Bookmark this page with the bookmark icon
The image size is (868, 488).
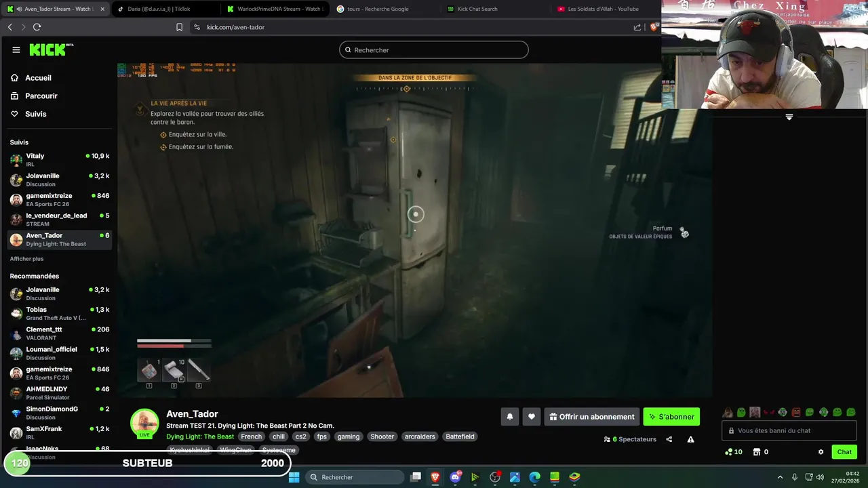179,27
